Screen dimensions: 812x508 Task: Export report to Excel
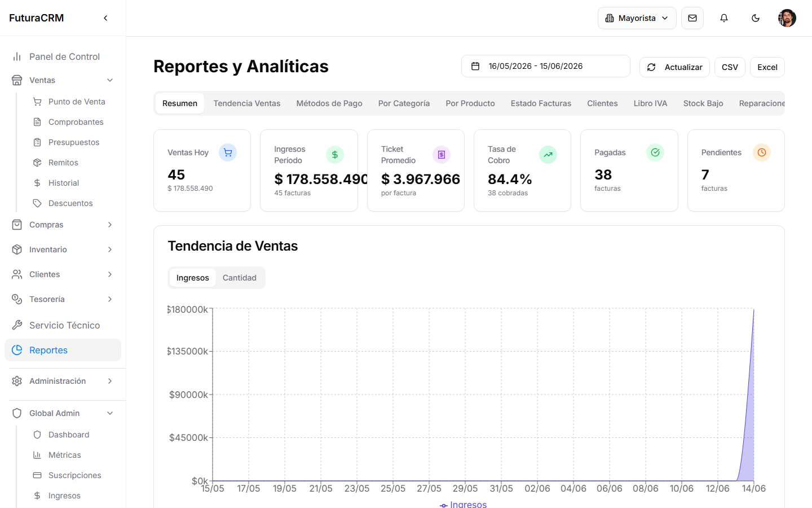[767, 67]
